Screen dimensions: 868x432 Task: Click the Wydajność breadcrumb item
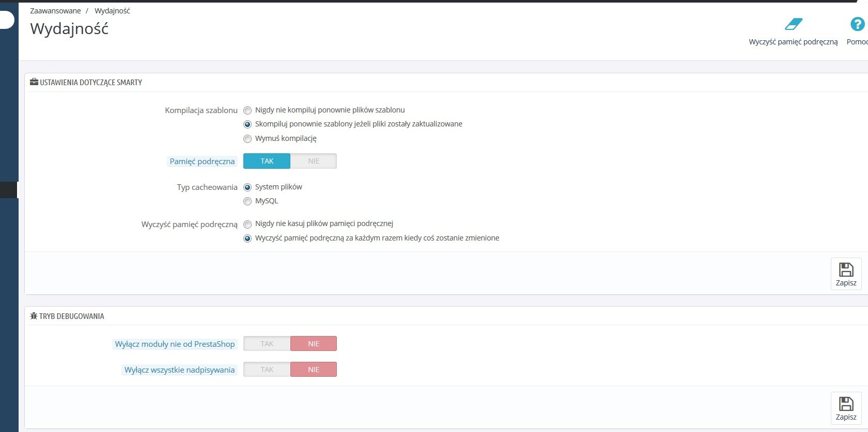pos(112,11)
